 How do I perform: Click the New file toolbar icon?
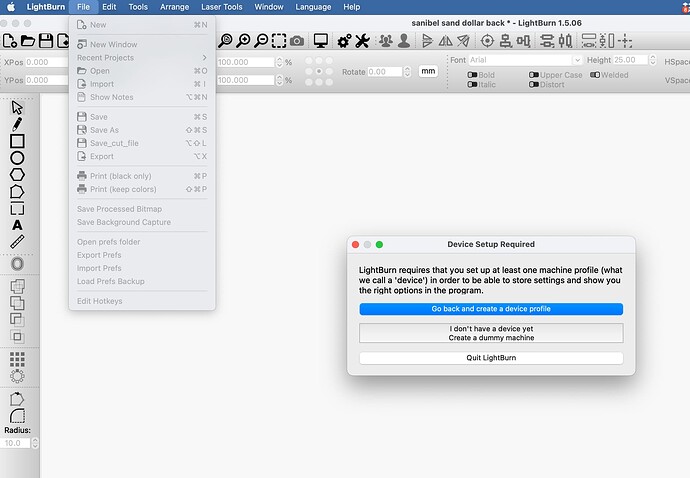click(9, 41)
